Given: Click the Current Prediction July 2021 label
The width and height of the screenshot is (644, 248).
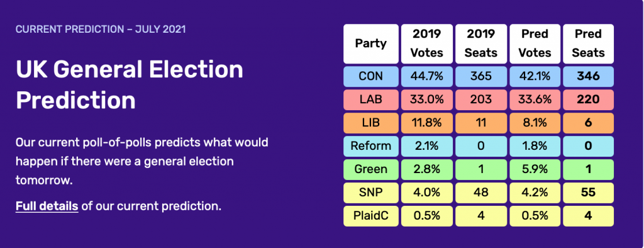Looking at the screenshot, I should (x=101, y=30).
